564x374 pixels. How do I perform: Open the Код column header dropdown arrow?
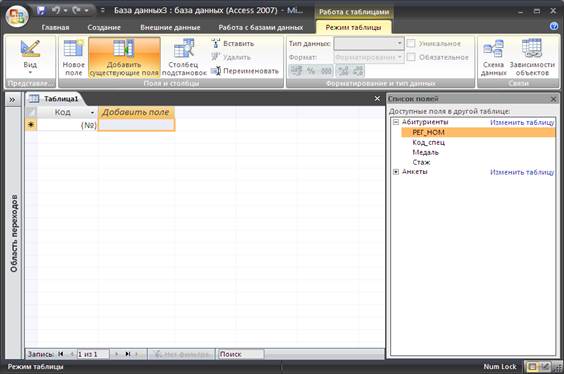point(92,113)
